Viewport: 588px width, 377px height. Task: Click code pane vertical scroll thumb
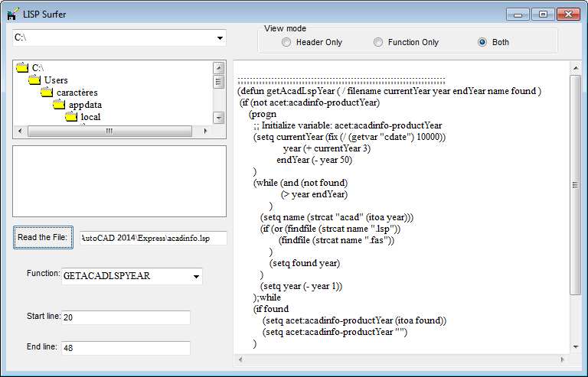576,185
